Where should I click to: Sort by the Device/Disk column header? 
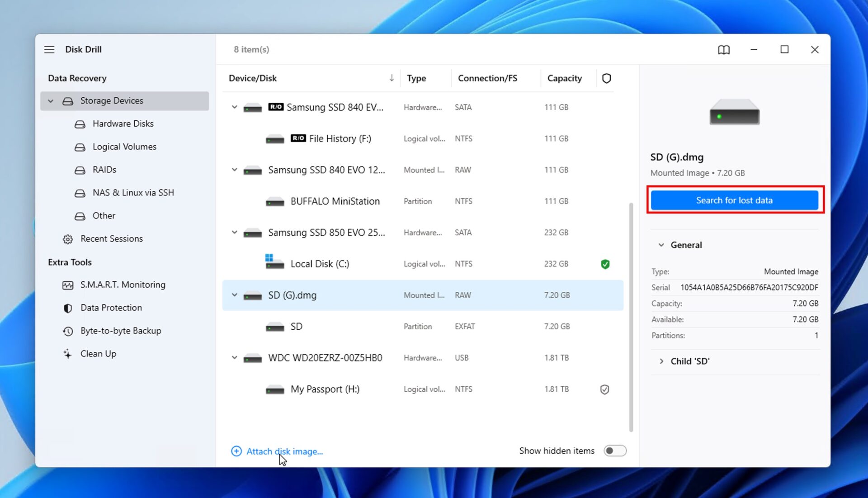(x=253, y=78)
